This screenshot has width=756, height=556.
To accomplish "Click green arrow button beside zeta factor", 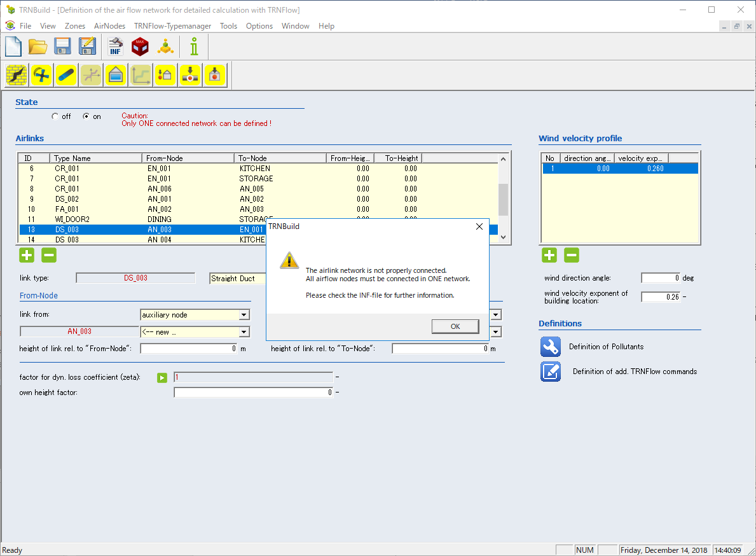I will click(162, 378).
